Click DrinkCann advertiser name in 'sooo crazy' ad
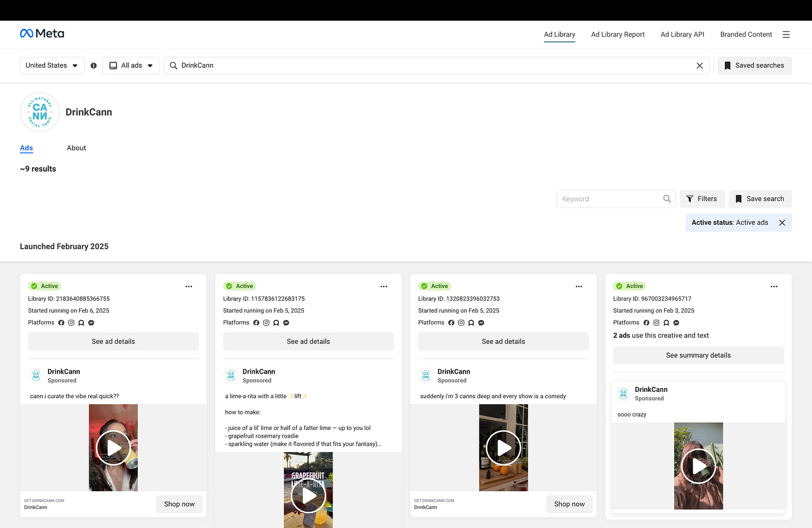Viewport: 812px width, 528px height. (651, 390)
